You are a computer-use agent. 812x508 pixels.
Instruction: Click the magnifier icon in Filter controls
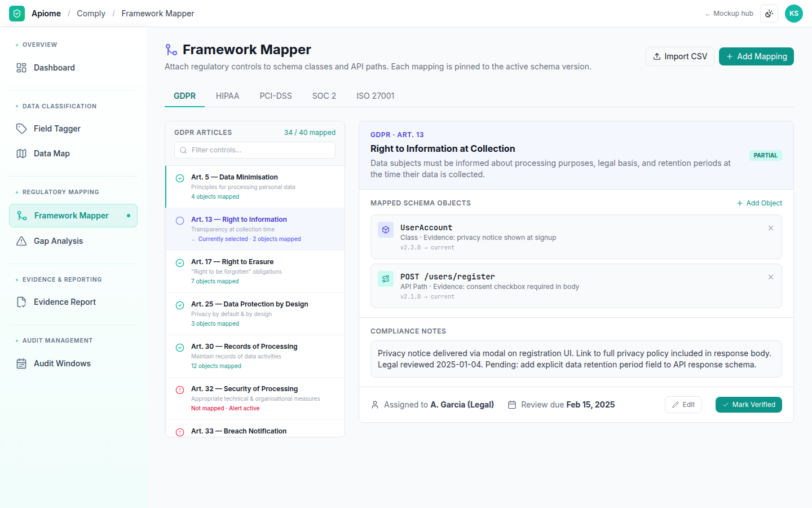[183, 150]
